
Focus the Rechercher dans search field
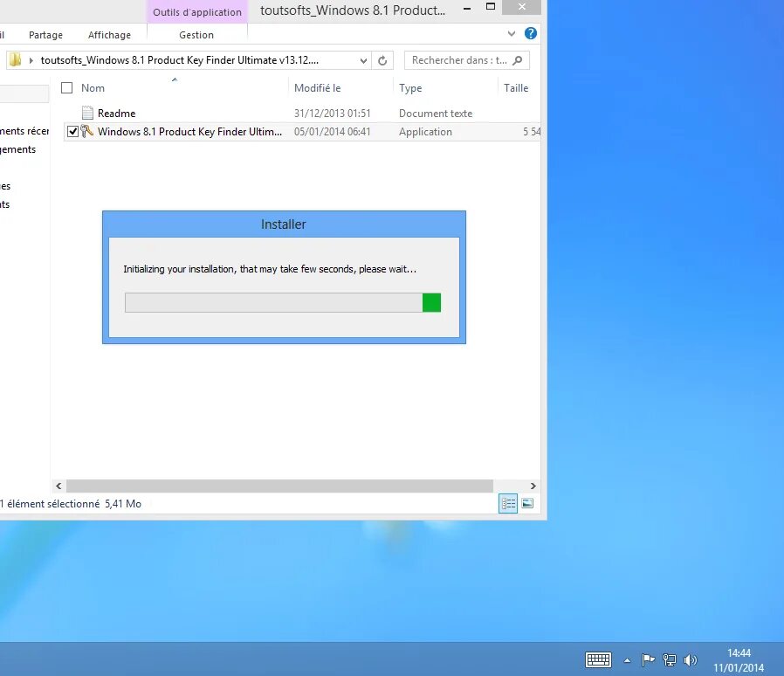(466, 60)
